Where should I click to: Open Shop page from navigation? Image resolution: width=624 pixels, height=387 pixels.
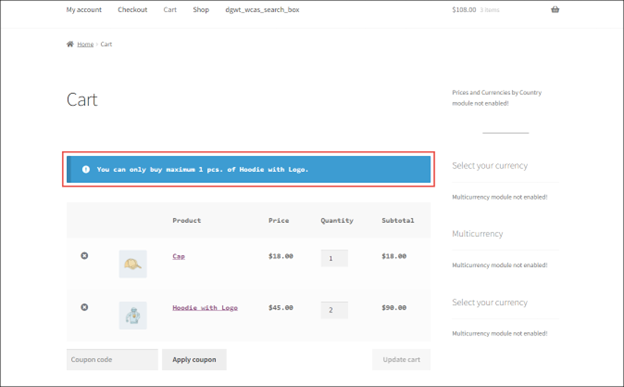pos(201,10)
